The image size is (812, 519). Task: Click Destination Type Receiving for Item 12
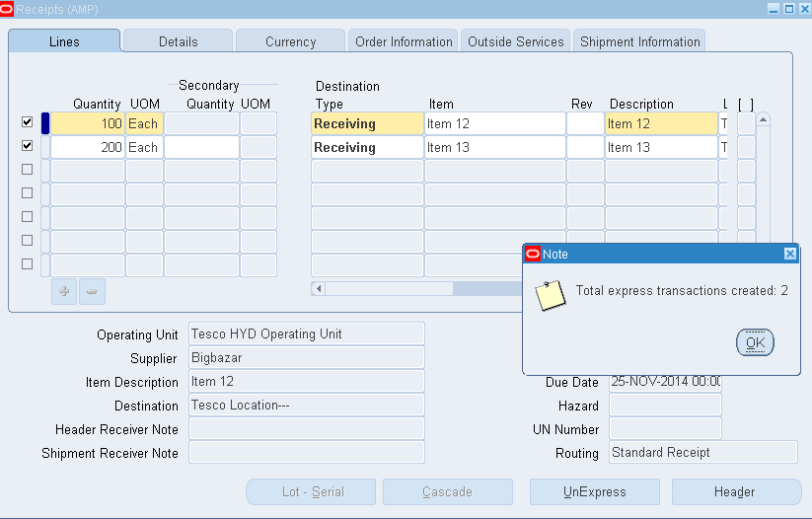tap(367, 123)
